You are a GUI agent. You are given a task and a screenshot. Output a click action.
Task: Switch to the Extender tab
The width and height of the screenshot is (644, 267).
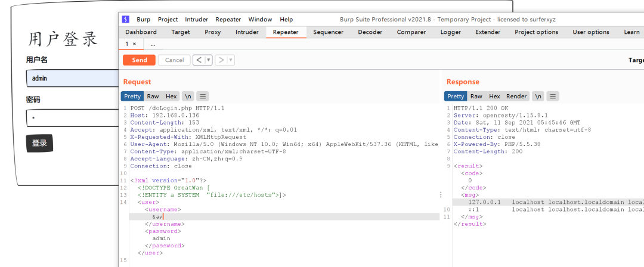point(489,32)
